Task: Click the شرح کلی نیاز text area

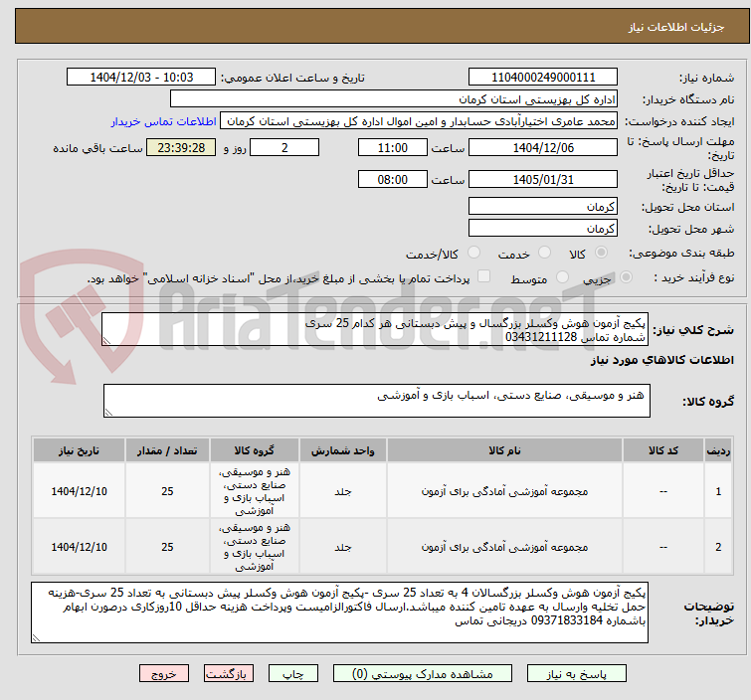Action: tap(375, 329)
